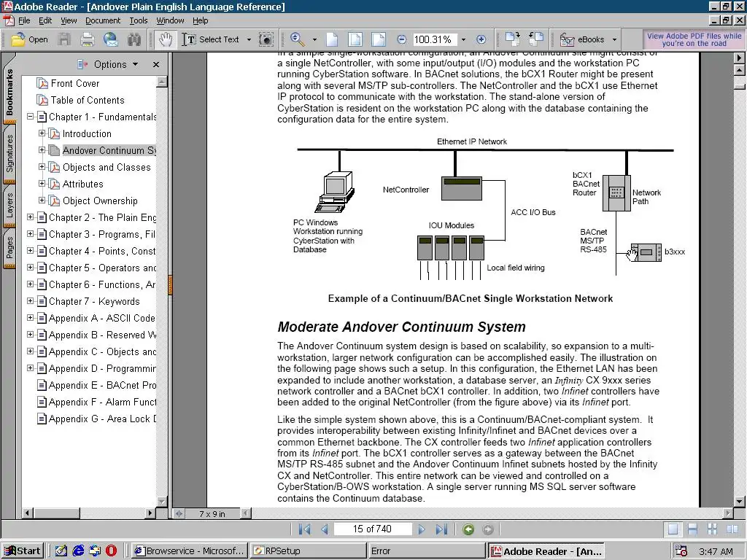Expand the Object Ownership bookmark

(42, 201)
